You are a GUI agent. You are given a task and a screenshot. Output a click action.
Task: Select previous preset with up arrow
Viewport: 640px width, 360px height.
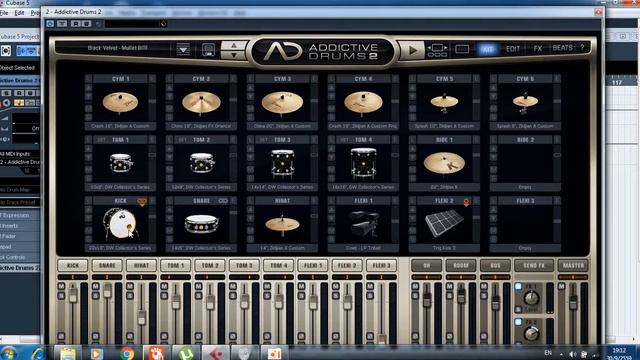(x=234, y=45)
